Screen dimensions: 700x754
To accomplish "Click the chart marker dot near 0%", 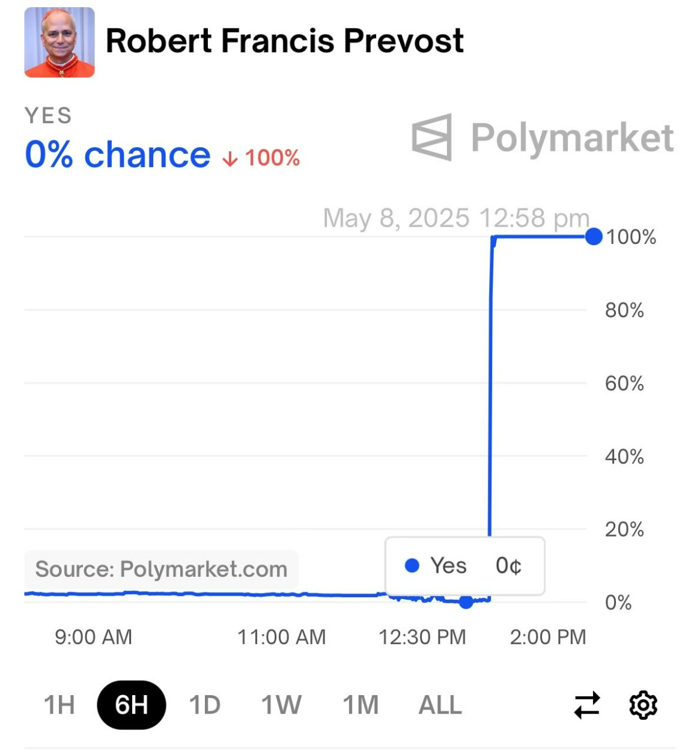I will [x=466, y=601].
